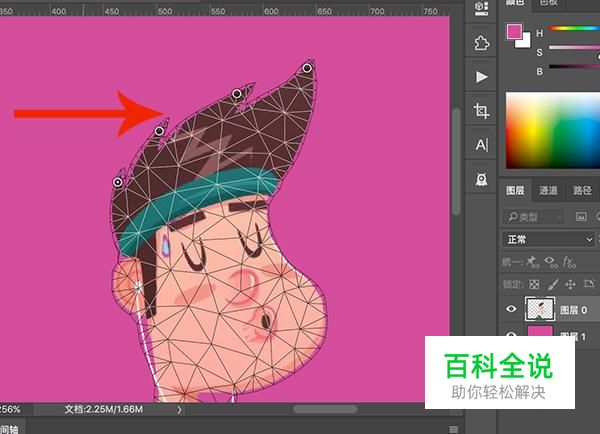This screenshot has width=600, height=434.
Task: Click the zoom percentage field in status bar
Action: click(x=11, y=409)
